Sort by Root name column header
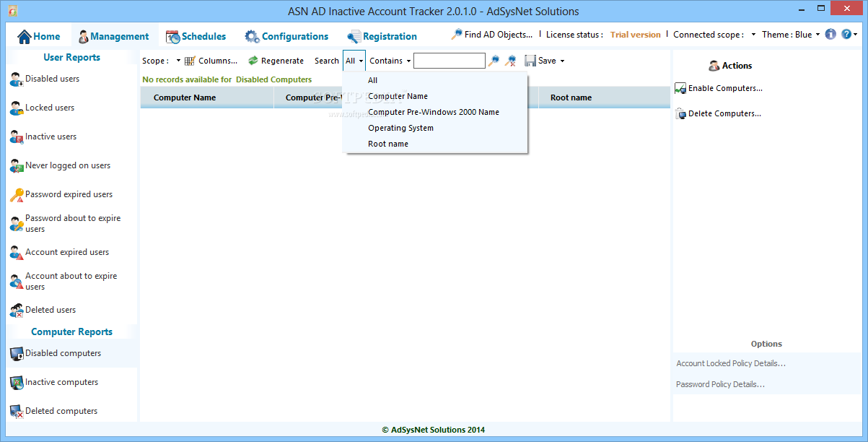 (604, 97)
